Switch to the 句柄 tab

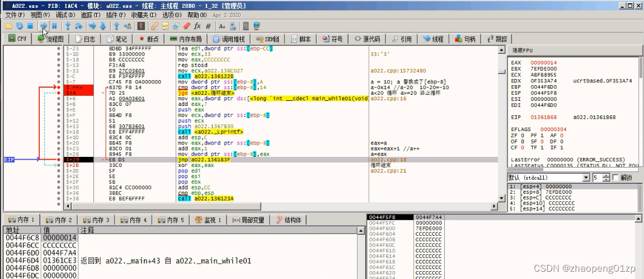pyautogui.click(x=465, y=39)
